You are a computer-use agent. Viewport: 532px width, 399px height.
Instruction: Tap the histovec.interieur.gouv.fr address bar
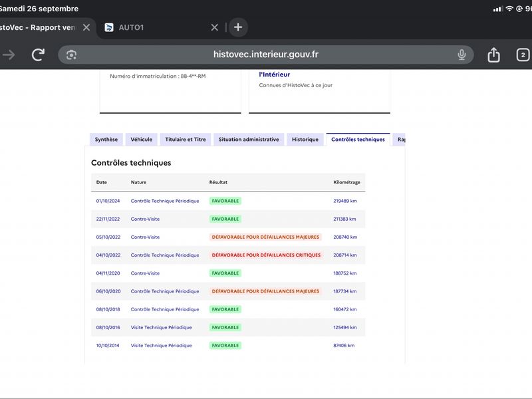point(265,55)
